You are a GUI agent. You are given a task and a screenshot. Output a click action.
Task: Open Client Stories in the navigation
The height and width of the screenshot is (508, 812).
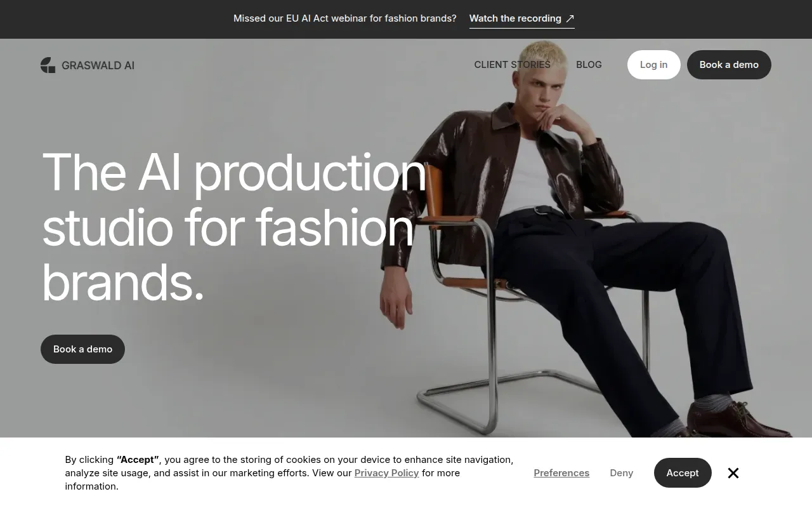pos(512,65)
